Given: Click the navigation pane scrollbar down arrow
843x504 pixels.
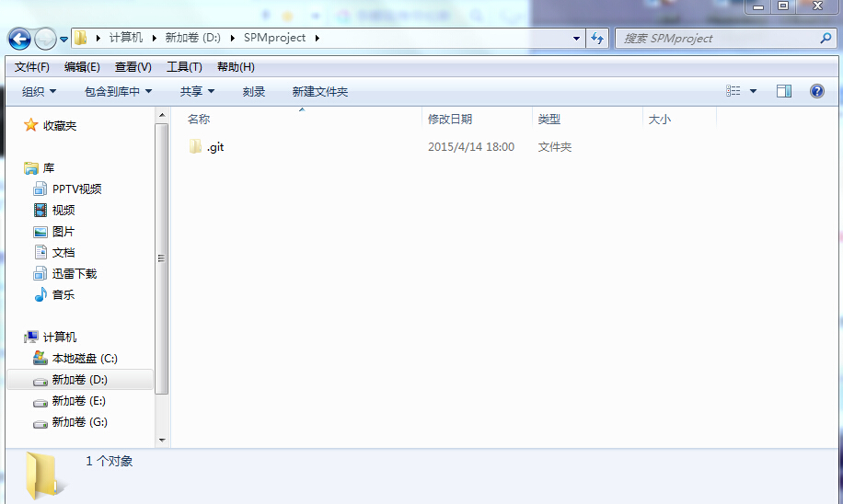Looking at the screenshot, I should (162, 441).
